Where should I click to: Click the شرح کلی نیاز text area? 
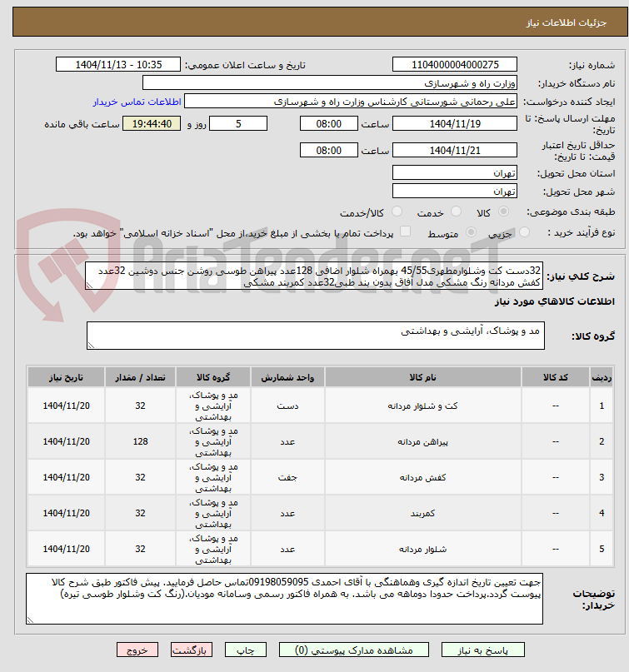pos(314,276)
